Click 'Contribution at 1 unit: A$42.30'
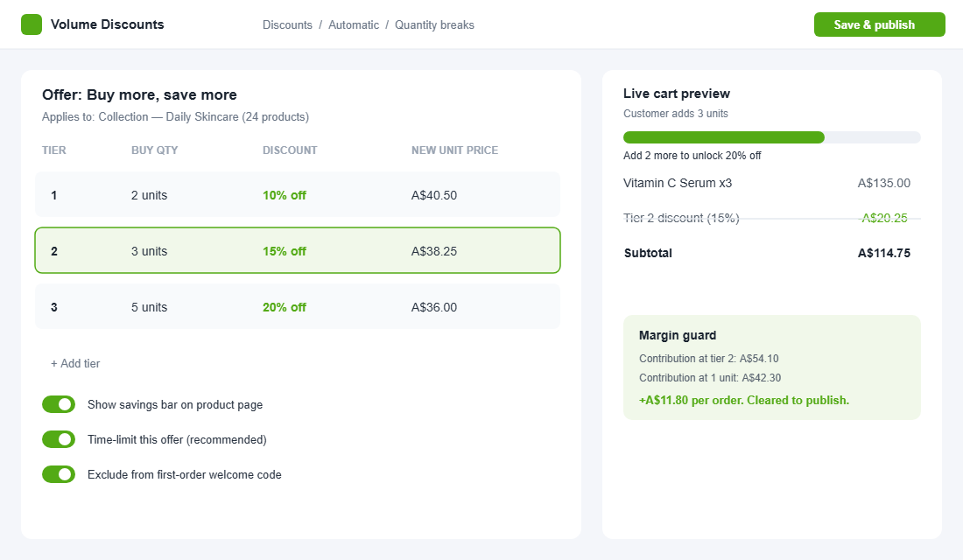Image resolution: width=963 pixels, height=560 pixels. pyautogui.click(x=710, y=378)
